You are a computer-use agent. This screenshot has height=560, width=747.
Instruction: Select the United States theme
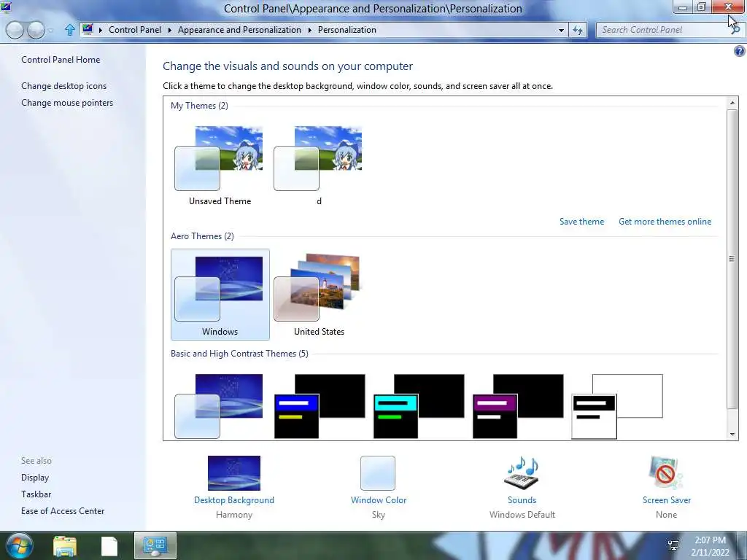(x=320, y=295)
